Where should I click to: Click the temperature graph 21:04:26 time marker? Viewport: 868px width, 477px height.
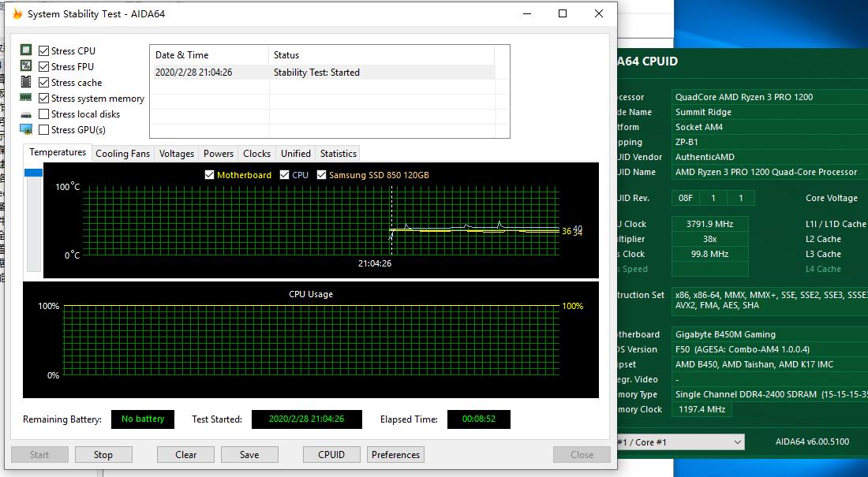(x=375, y=263)
